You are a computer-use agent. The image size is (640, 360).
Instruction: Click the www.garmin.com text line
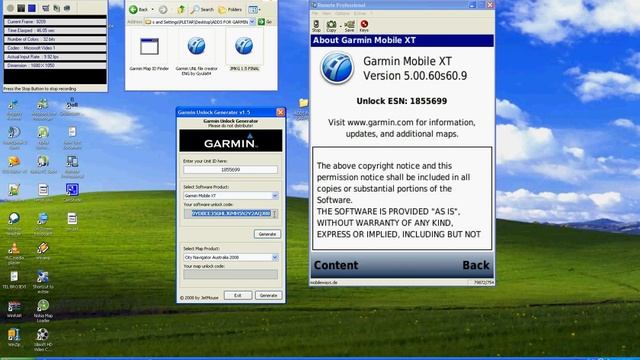402,122
